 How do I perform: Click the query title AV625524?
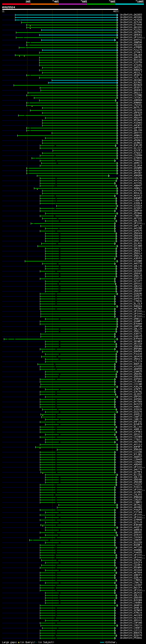tap(8, 8)
